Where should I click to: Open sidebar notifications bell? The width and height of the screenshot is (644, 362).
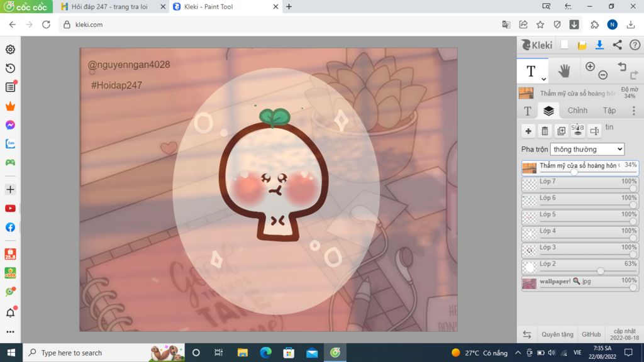point(10,313)
